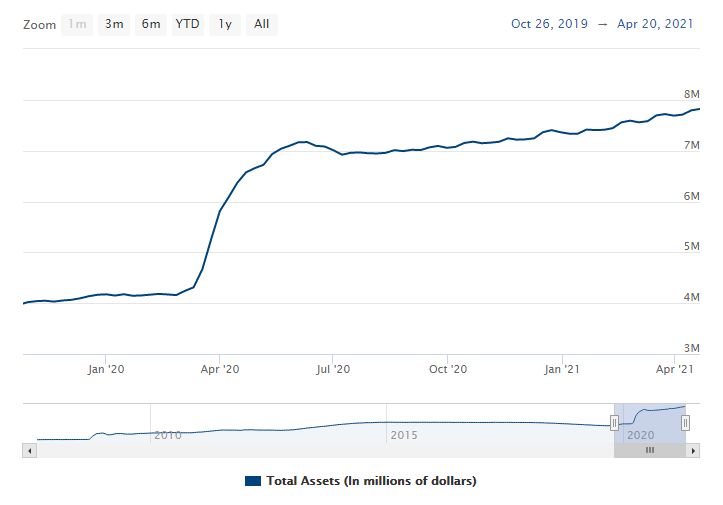Screen dimensions: 723x505
Task: Show All data in zoom range
Action: 261,24
